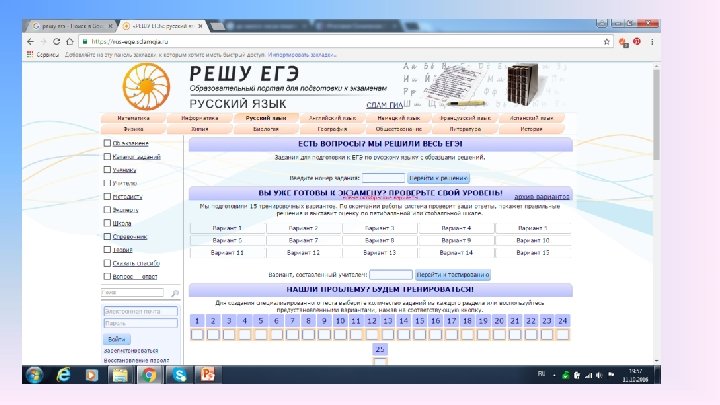
Task: Click the orange extension icon beside the star
Action: [623, 42]
